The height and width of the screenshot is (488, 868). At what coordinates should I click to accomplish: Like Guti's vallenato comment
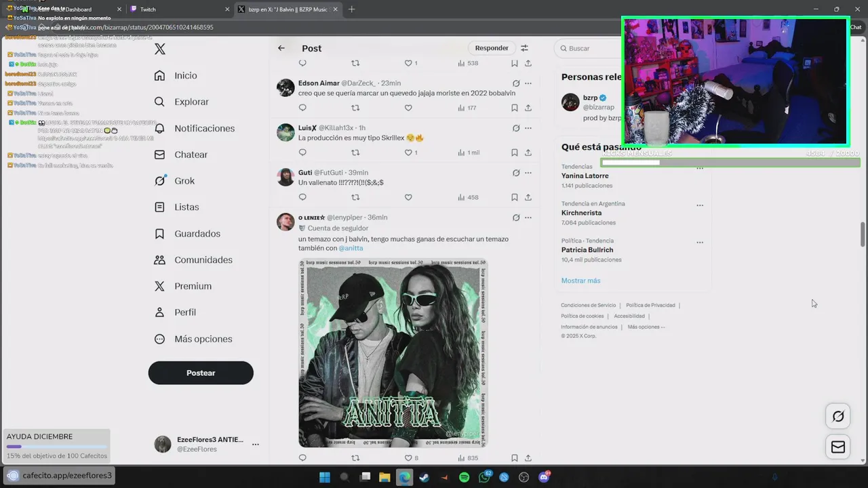[x=408, y=197]
